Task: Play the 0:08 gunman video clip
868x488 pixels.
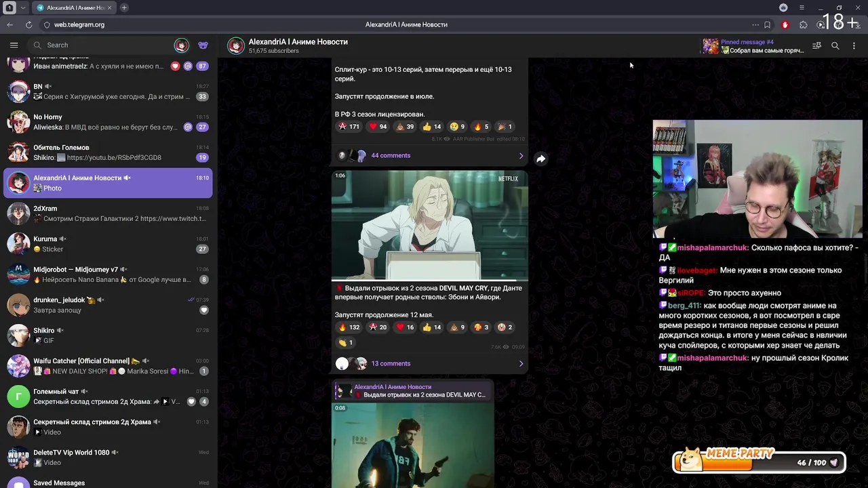Action: click(x=412, y=445)
